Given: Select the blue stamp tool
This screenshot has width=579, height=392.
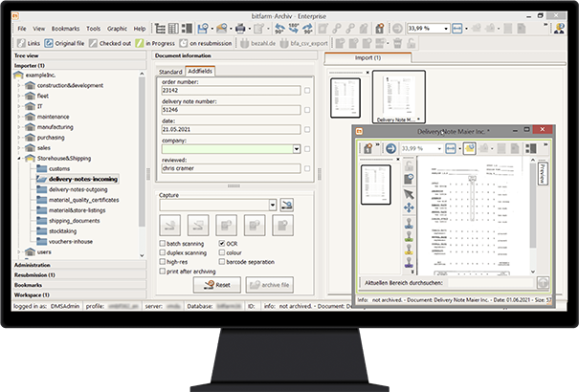Looking at the screenshot, I should coord(409,223).
